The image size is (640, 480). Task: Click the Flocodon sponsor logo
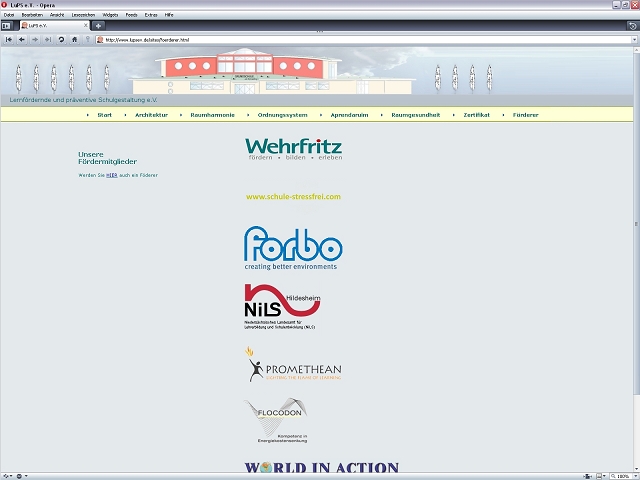[x=276, y=420]
